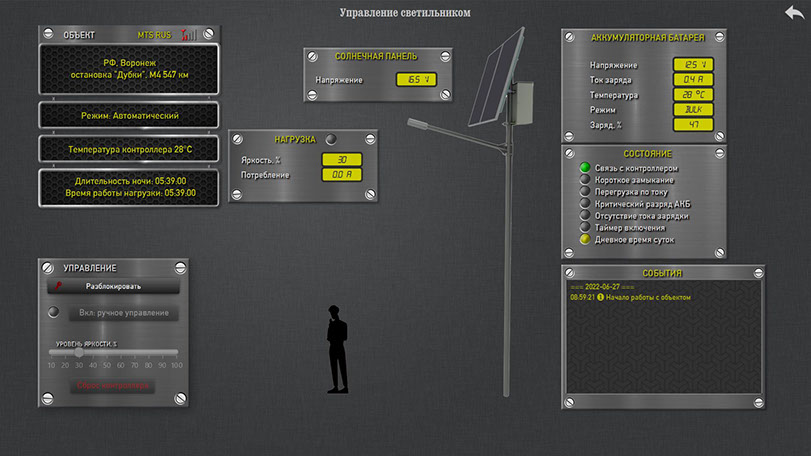The height and width of the screenshot is (456, 811).
Task: Toggle the manual control indicator lamp
Action: coord(55,313)
